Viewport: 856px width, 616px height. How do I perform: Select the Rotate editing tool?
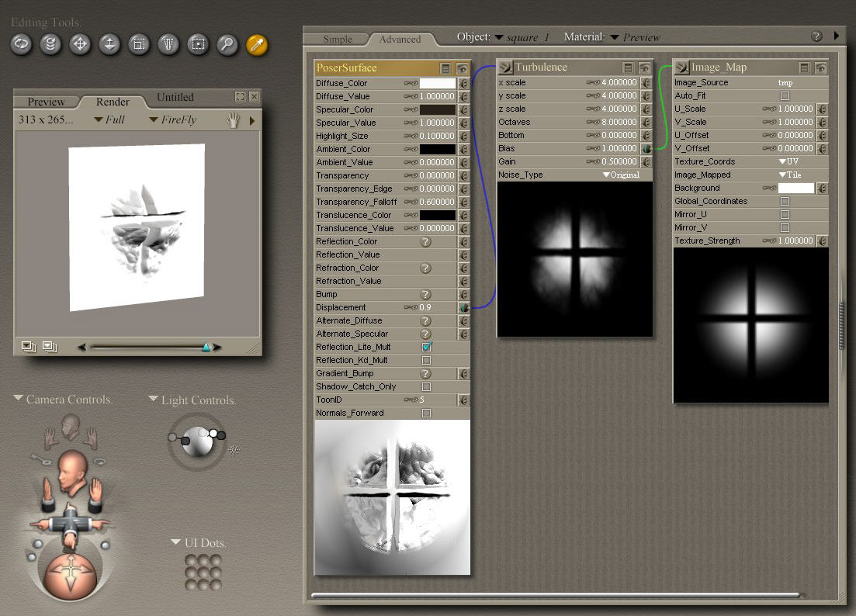[x=21, y=44]
